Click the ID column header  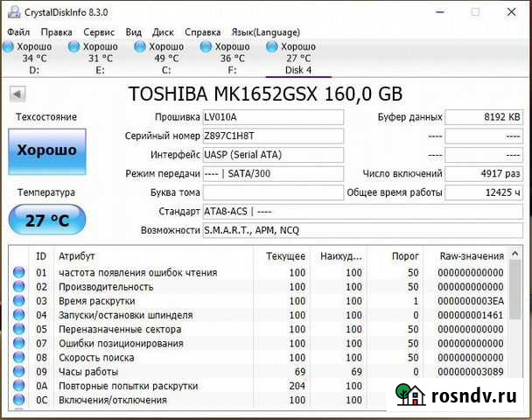click(41, 256)
